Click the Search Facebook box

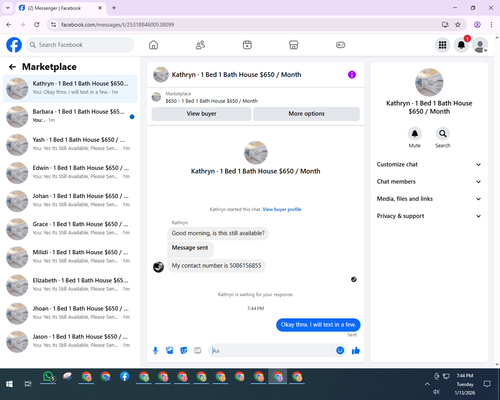click(80, 45)
